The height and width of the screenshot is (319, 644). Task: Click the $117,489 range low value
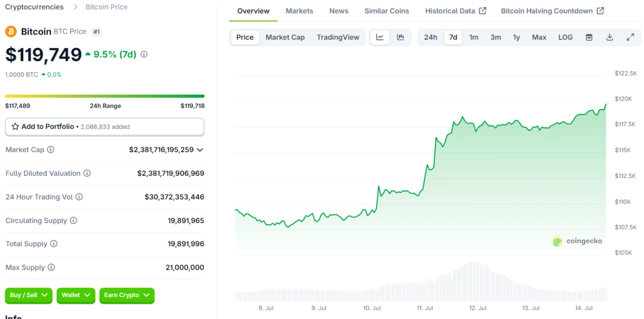(18, 106)
